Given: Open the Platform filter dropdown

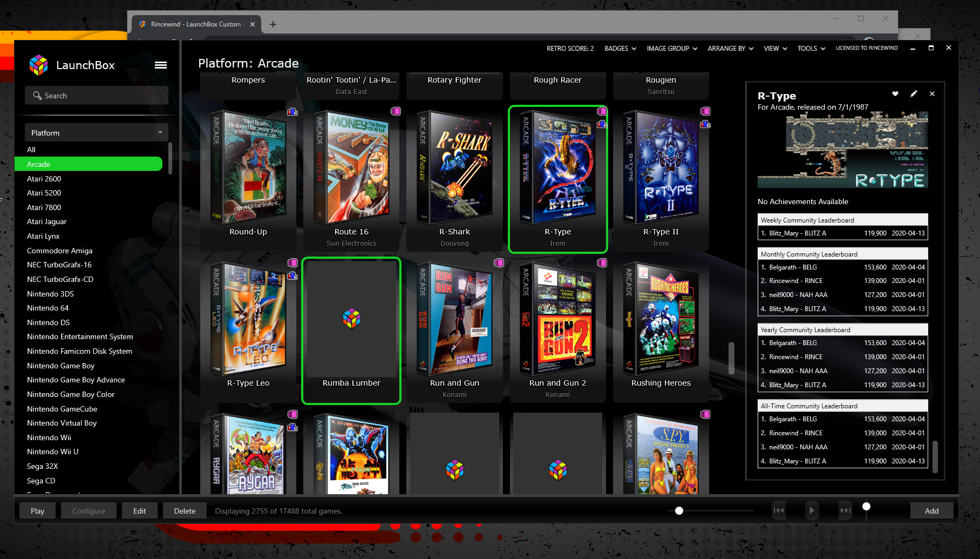Looking at the screenshot, I should point(97,133).
